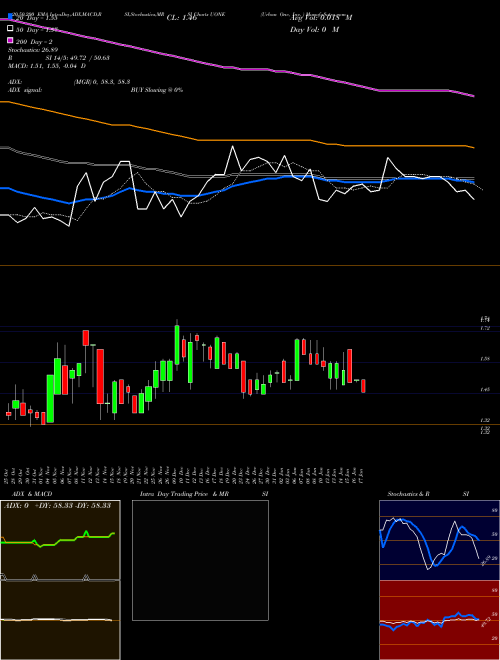The width and height of the screenshot is (500, 660).
Task: Click the 1.45 price axis label
Action: (485, 389)
